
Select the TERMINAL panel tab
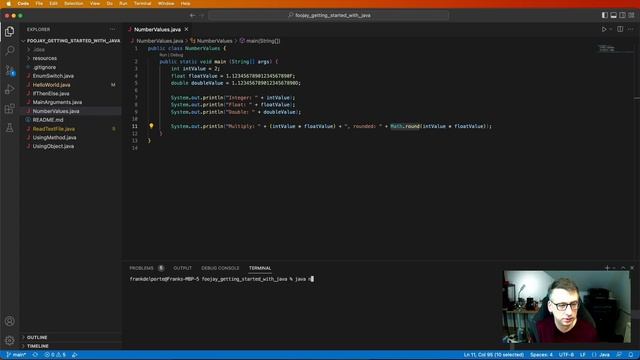pos(260,268)
